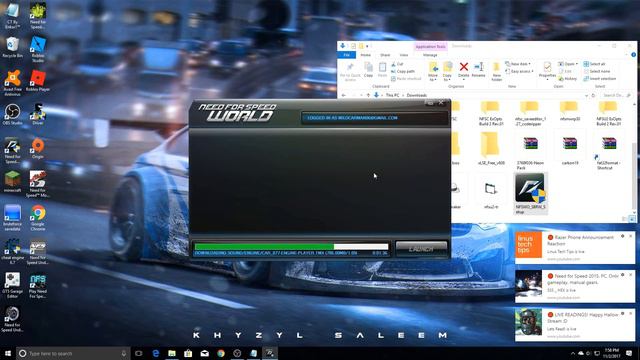Open the View ribbon tab in Explorer

click(404, 55)
